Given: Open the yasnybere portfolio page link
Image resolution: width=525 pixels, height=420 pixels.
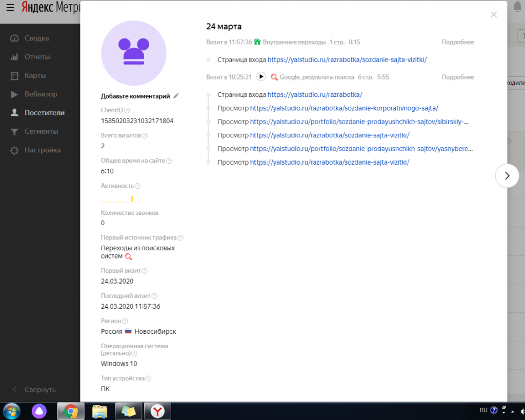Looking at the screenshot, I should coord(361,149).
